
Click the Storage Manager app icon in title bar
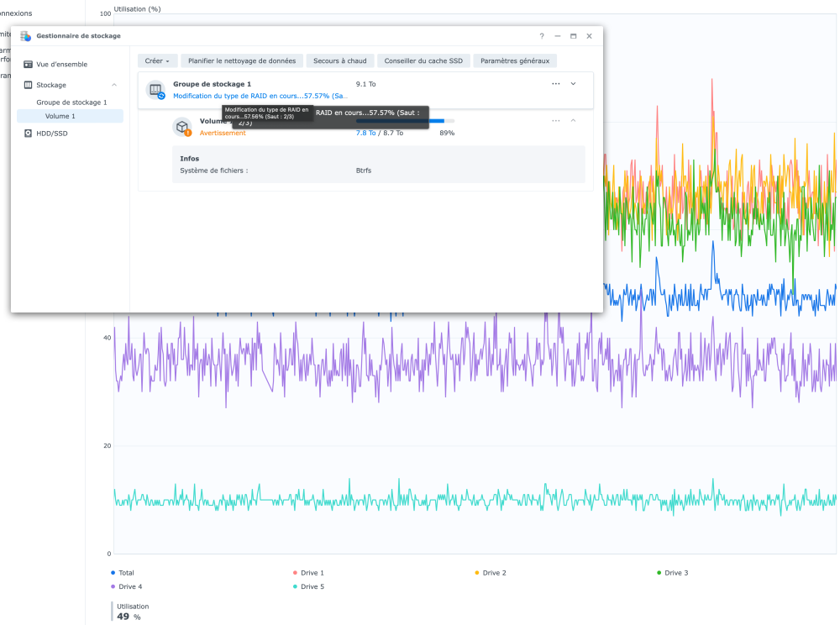pyautogui.click(x=26, y=36)
